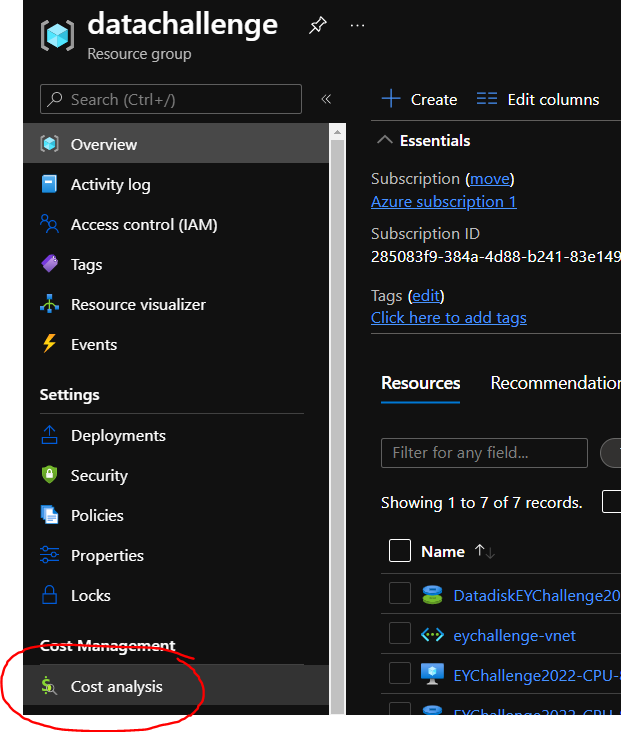Tick the checkbox next to records count
Viewport: 621px width, 732px height.
click(612, 501)
